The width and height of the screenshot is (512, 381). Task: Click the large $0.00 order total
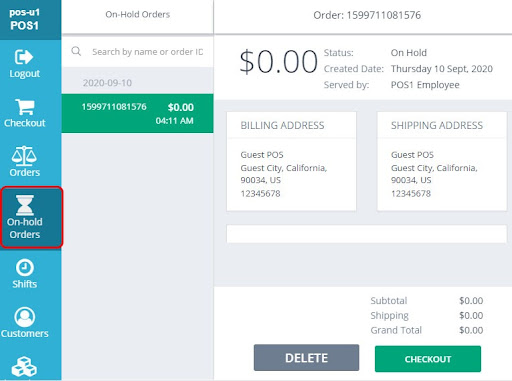(x=278, y=62)
